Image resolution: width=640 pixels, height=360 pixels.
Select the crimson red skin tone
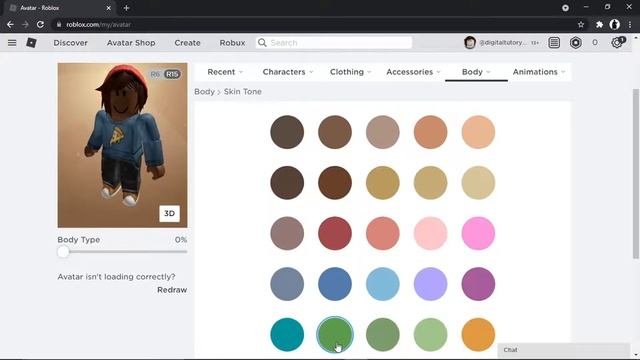coord(335,233)
